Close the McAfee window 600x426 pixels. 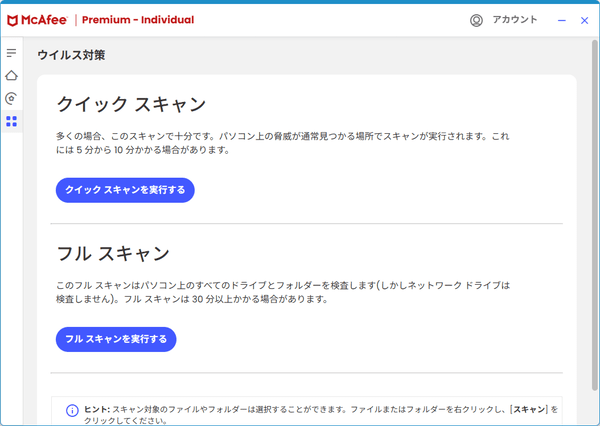(x=584, y=20)
